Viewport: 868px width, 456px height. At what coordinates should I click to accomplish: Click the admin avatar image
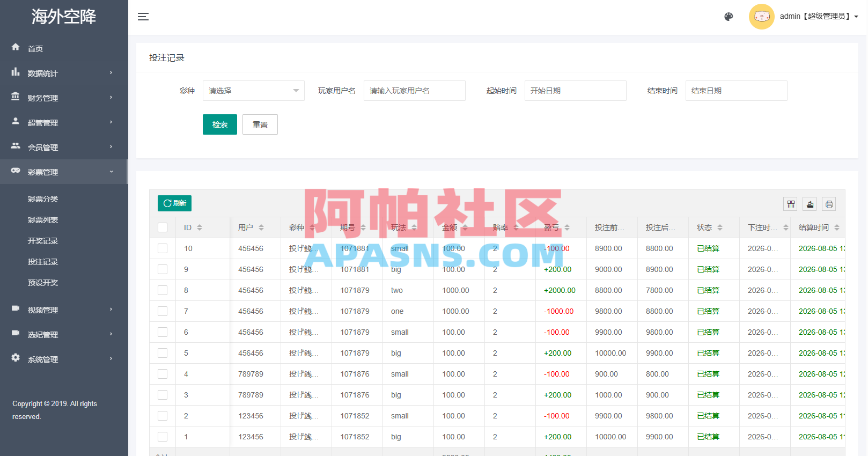coord(762,17)
